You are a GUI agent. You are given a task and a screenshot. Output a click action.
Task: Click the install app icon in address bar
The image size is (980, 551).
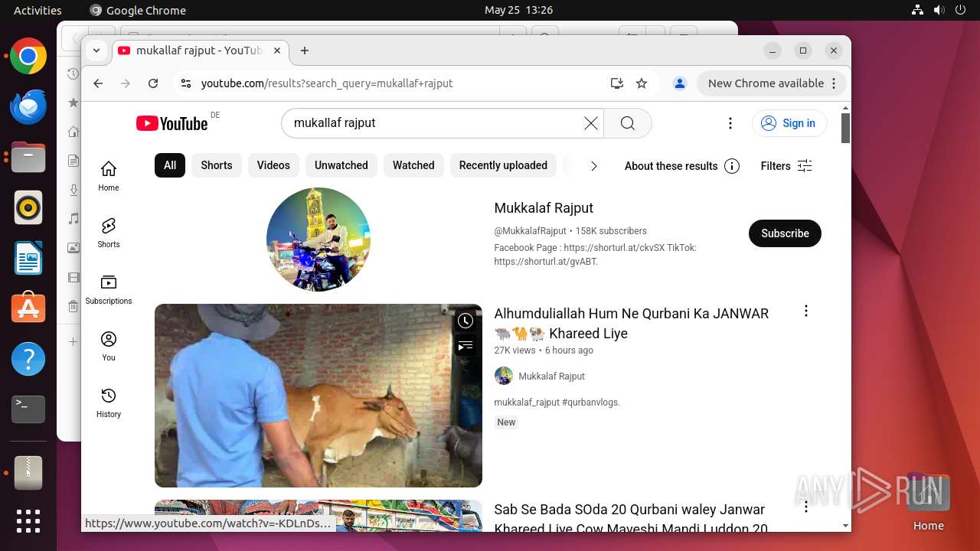tap(616, 83)
